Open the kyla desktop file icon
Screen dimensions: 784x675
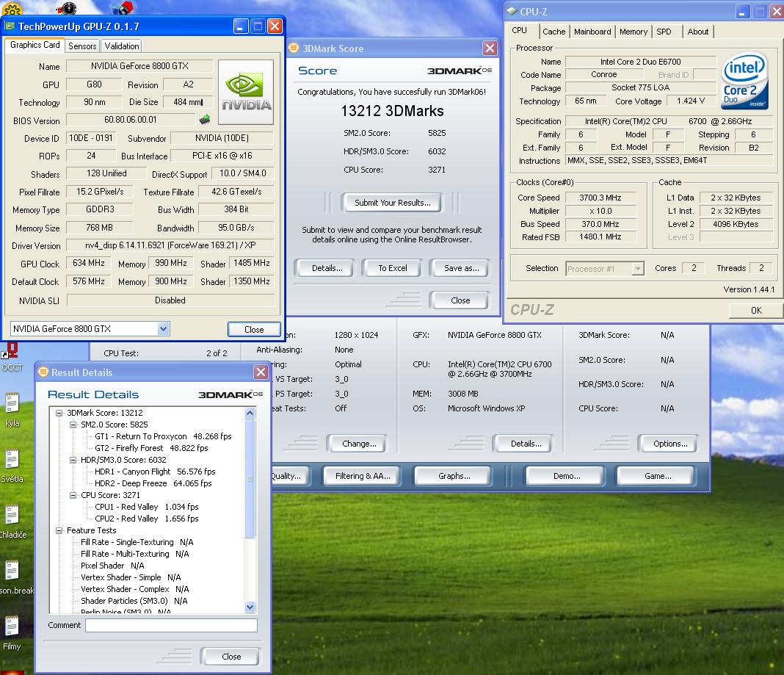coord(12,409)
